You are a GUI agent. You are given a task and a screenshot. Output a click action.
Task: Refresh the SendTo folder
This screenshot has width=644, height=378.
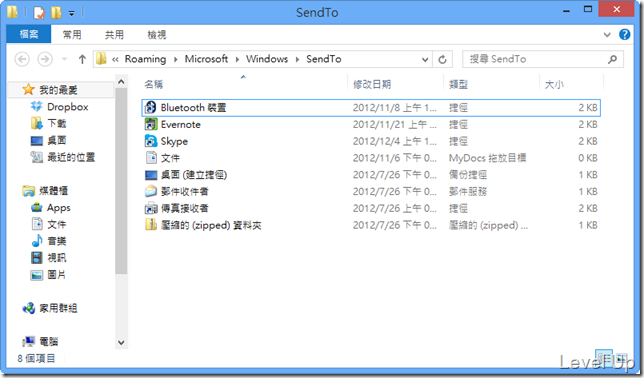click(x=442, y=60)
